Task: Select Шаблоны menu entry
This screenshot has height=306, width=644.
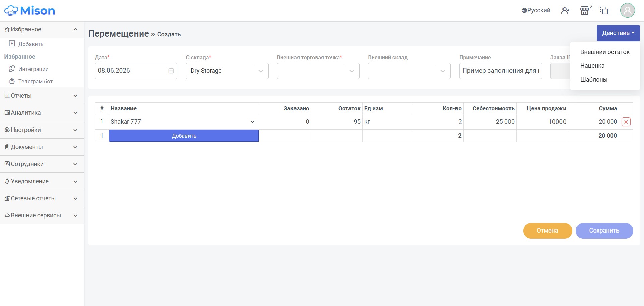Action: click(594, 80)
